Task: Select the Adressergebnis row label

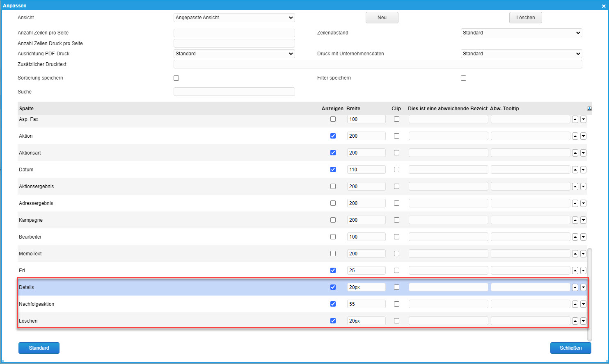Action: [x=36, y=203]
